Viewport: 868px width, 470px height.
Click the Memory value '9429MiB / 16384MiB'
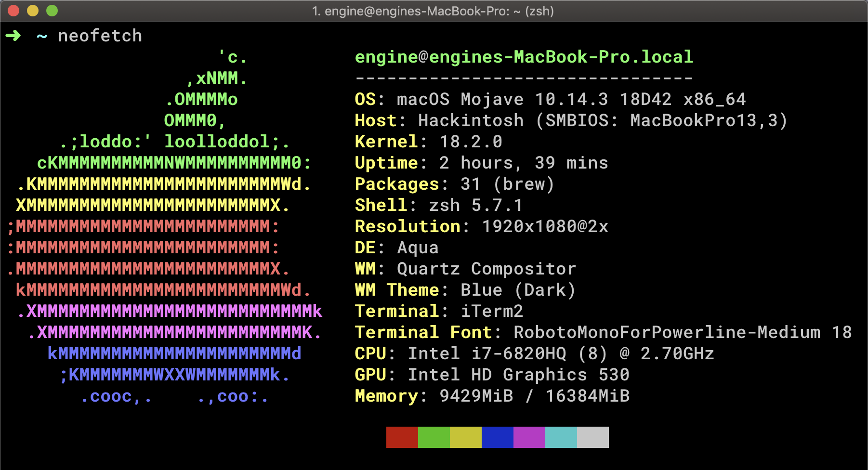coord(535,396)
